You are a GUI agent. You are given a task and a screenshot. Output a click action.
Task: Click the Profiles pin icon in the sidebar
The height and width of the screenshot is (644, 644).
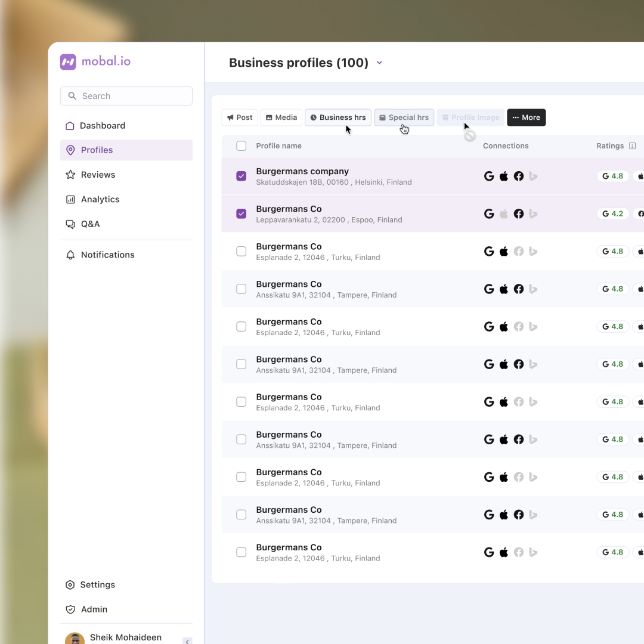(70, 150)
